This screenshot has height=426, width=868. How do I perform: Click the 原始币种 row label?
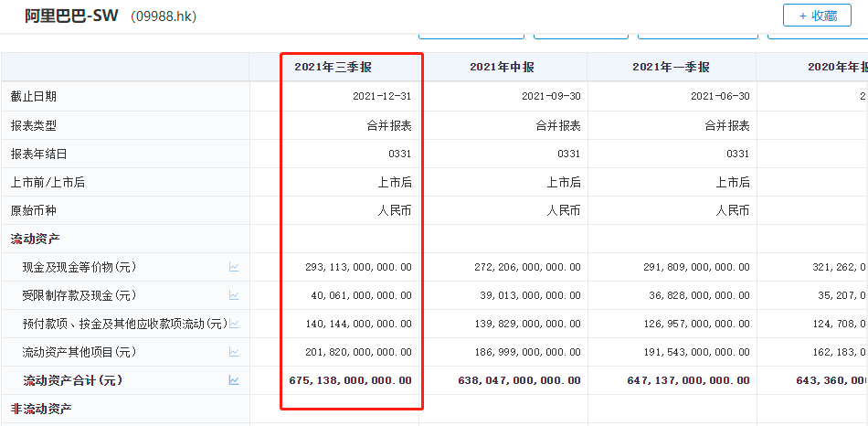tap(33, 210)
